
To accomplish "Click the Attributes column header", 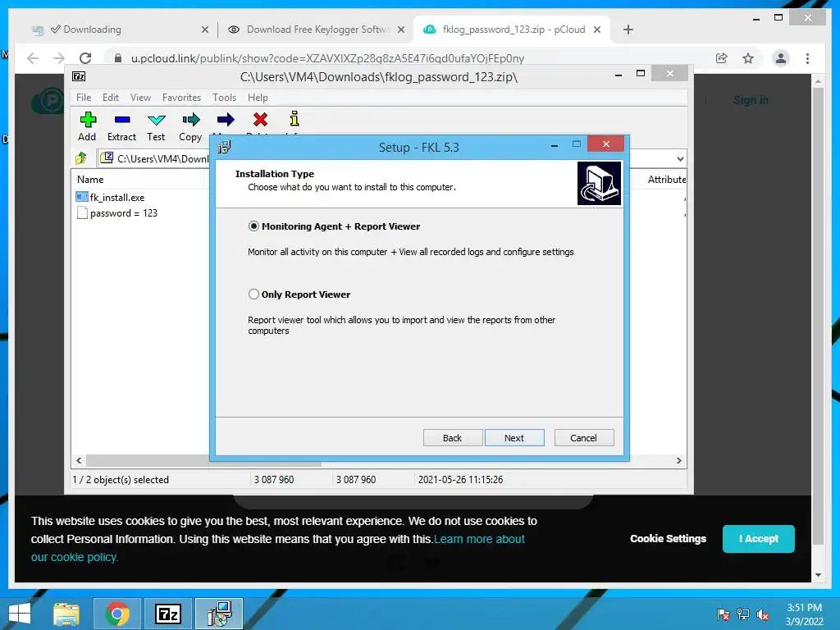I will click(x=666, y=180).
